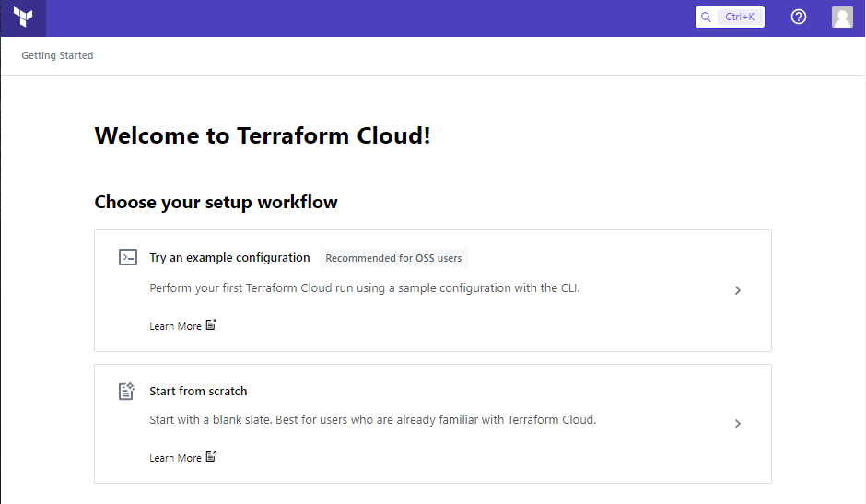Click external doc icon under example configuration

click(211, 324)
